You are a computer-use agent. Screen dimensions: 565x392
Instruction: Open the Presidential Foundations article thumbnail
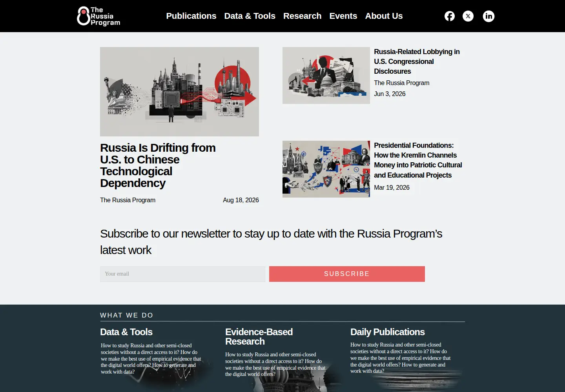pos(326,169)
